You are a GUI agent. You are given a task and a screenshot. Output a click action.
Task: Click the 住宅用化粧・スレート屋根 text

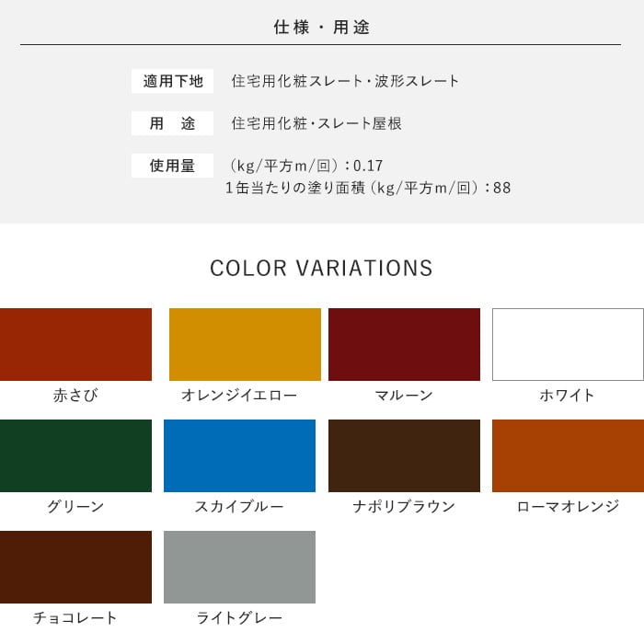[x=316, y=123]
